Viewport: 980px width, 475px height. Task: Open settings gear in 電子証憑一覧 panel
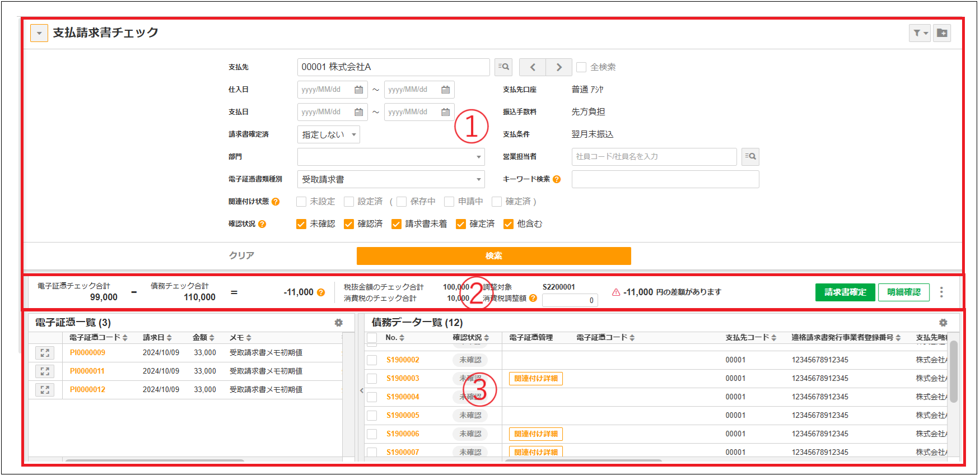click(x=338, y=323)
